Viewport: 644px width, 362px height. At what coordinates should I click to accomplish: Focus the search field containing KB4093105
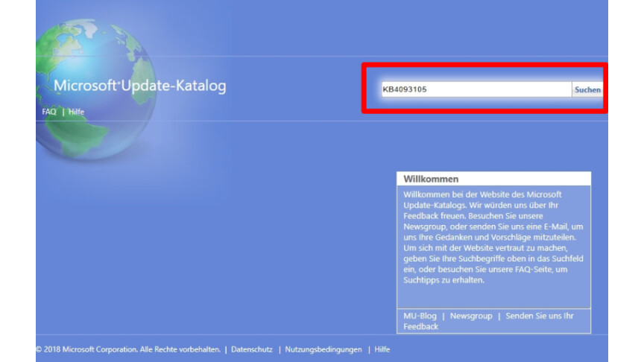click(476, 89)
